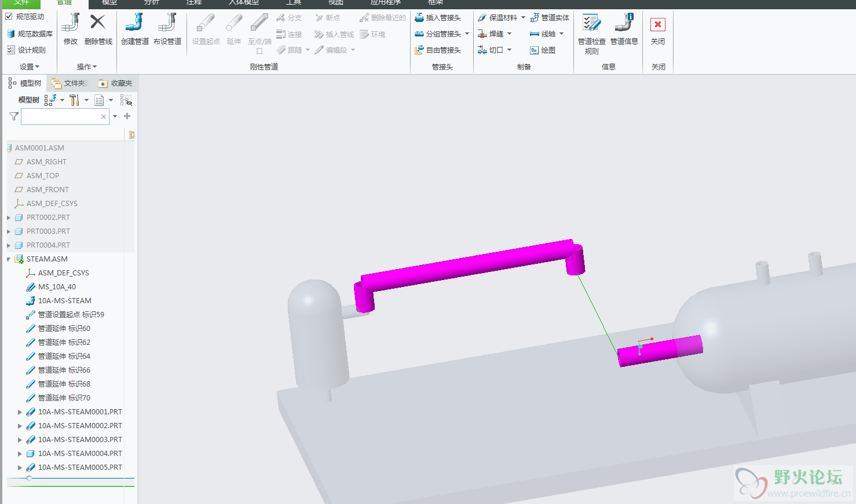Viewport: 856px width, 504px height.
Task: Open the 焊缝 dropdown arrow
Action: (x=509, y=34)
